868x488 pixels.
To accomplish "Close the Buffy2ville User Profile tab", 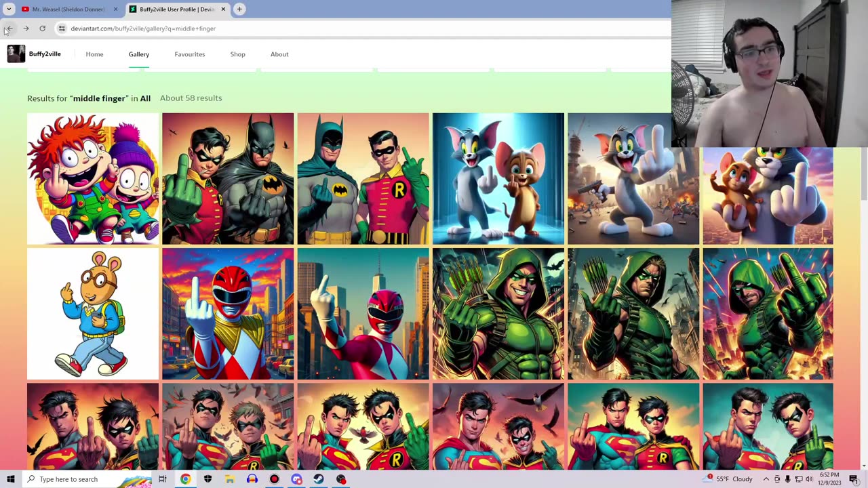I will click(223, 9).
